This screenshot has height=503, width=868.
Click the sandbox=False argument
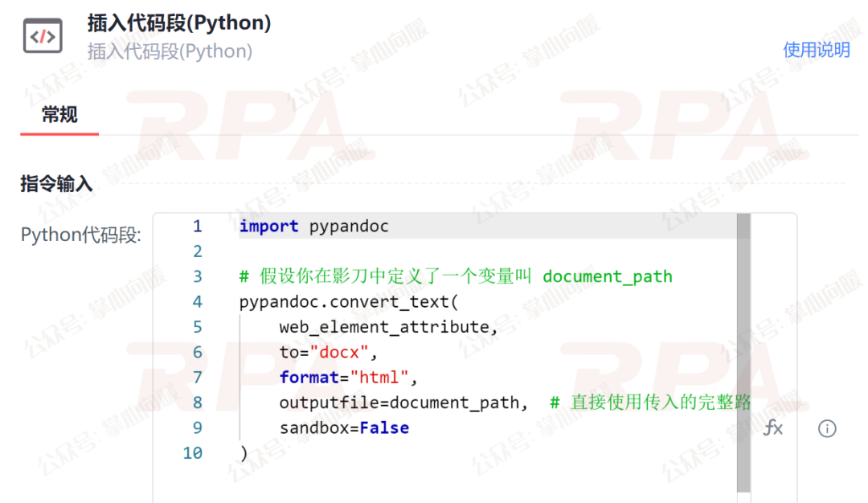coord(344,427)
